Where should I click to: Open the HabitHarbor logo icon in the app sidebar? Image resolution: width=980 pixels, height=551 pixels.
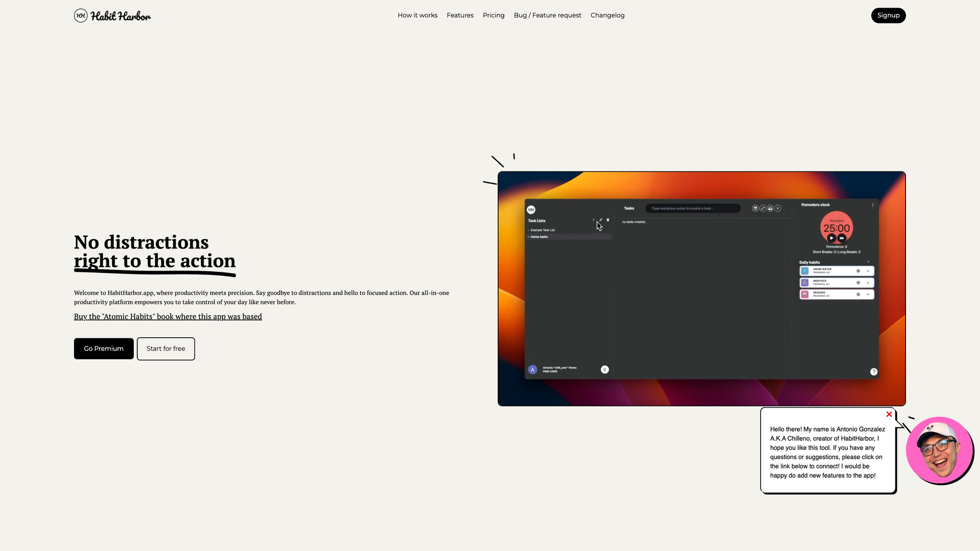point(531,210)
